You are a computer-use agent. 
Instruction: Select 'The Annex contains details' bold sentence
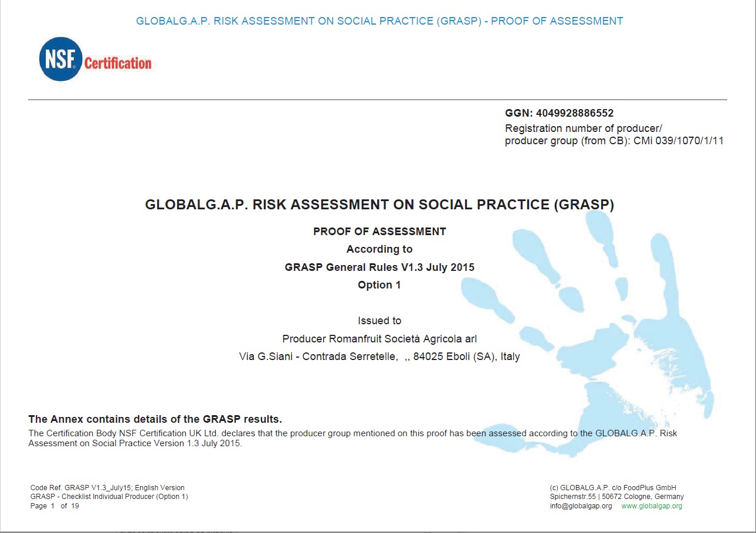pos(155,419)
